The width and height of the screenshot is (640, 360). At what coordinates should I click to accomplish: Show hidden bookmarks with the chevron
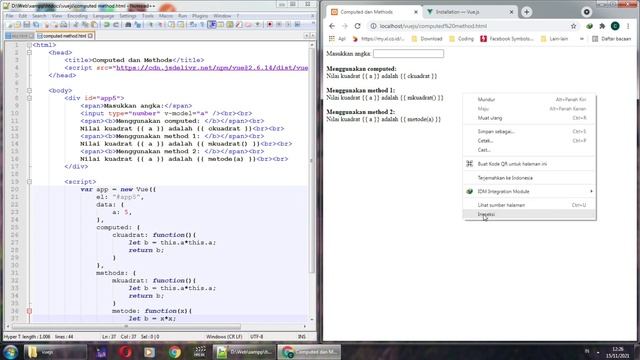[582, 39]
